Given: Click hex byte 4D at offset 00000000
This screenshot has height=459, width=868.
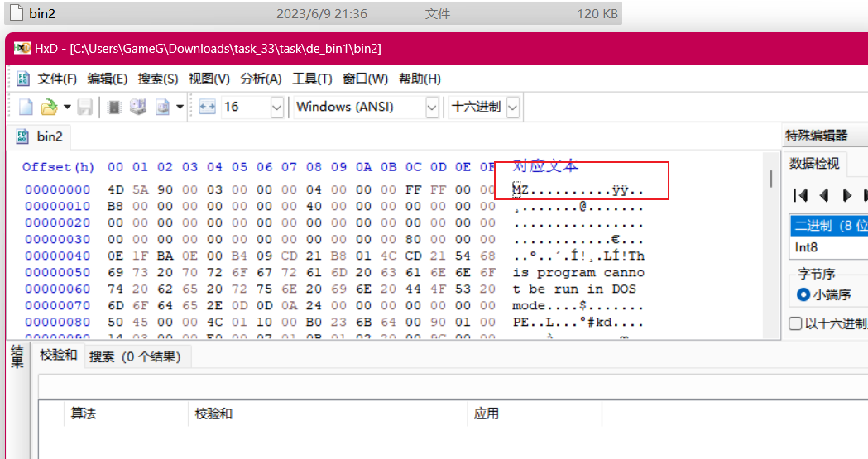Looking at the screenshot, I should pos(116,189).
